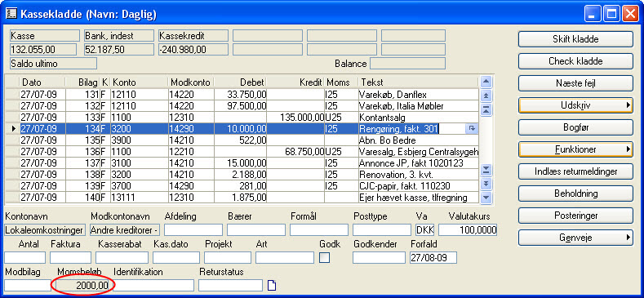Click the single up-arrow scroll button
This screenshot has width=644, height=298.
pos(486,82)
